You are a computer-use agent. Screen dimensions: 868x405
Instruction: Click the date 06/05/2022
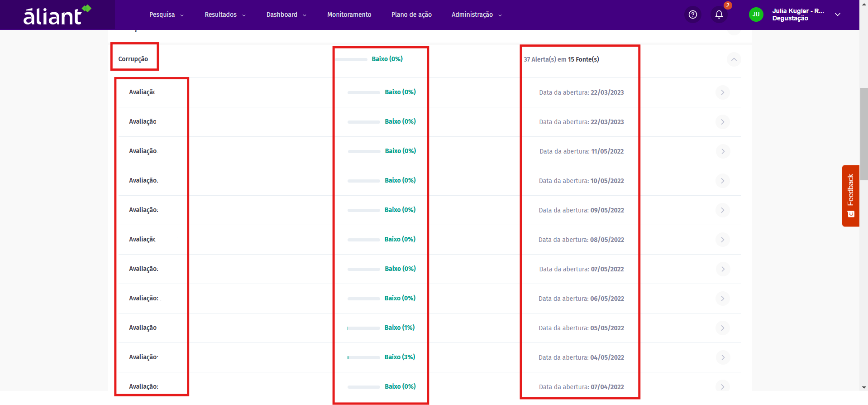[x=607, y=299]
